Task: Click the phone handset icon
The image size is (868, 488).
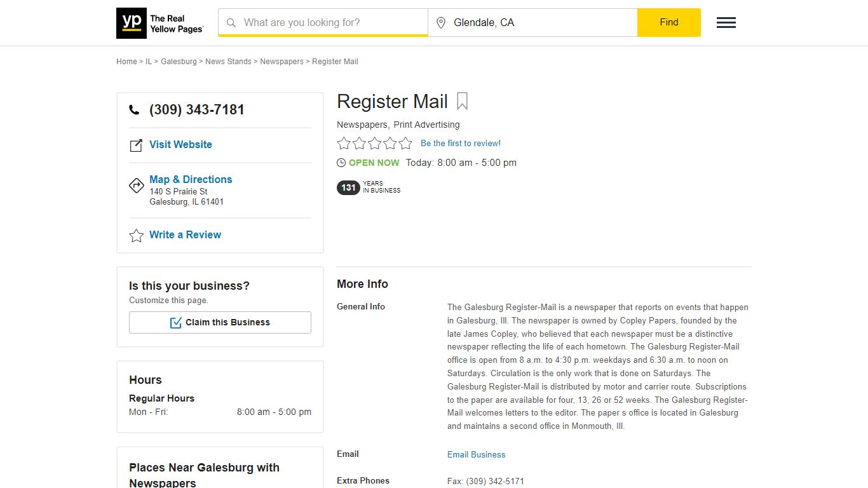Action: coord(134,110)
